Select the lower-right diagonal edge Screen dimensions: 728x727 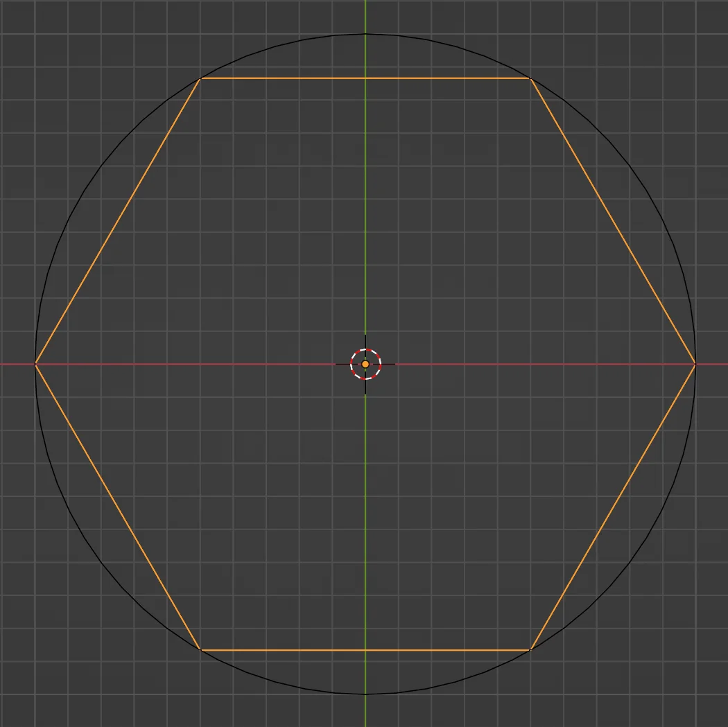[x=612, y=506]
